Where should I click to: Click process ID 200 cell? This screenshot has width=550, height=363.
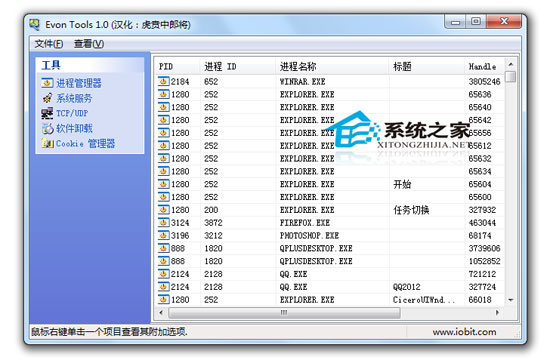[211, 210]
